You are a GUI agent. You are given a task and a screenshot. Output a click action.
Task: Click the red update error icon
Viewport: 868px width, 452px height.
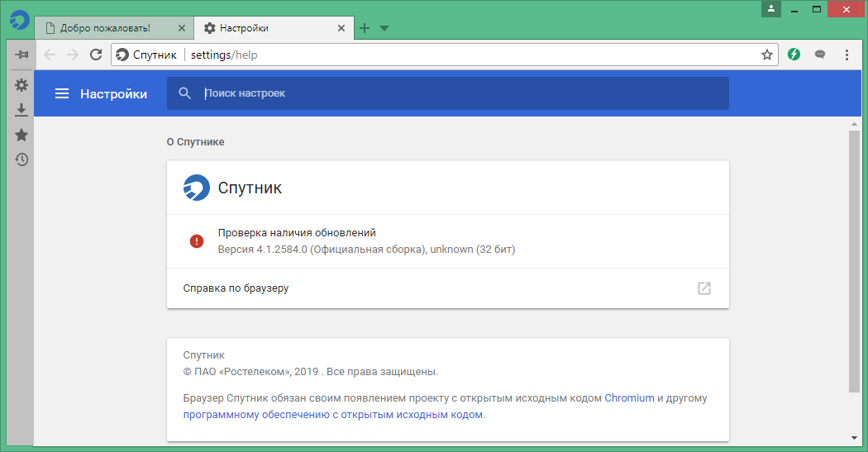click(197, 241)
